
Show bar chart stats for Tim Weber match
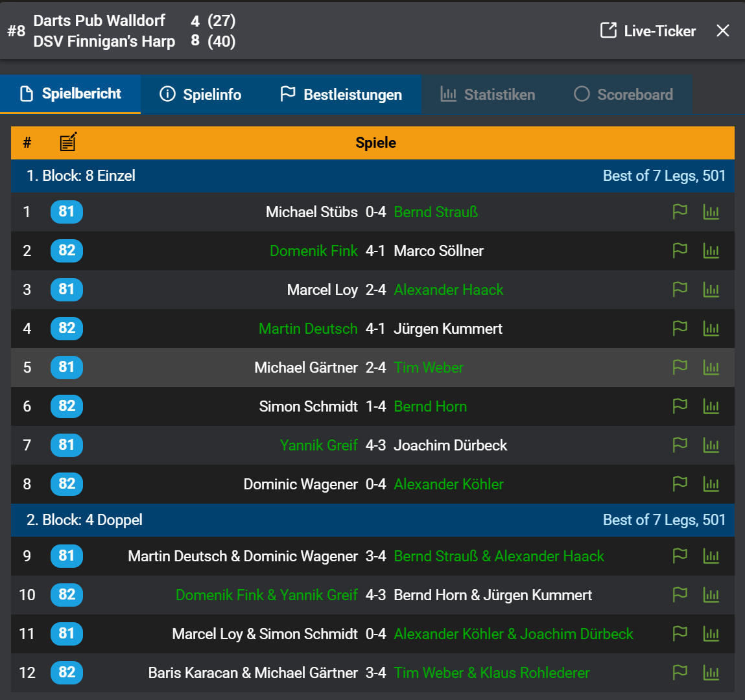(x=711, y=367)
